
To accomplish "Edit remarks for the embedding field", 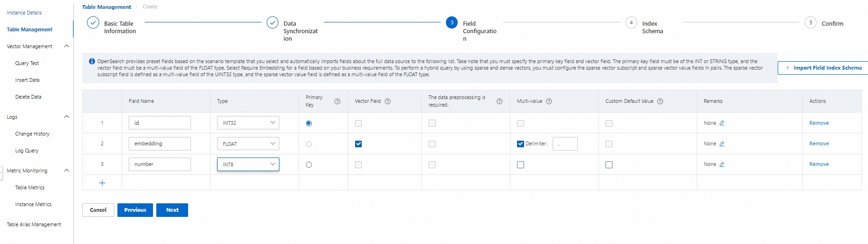I will click(722, 144).
